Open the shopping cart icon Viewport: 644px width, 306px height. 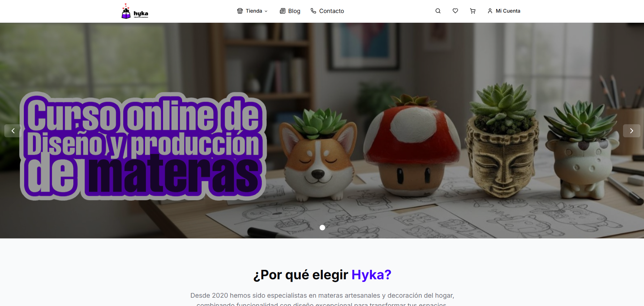click(x=473, y=11)
